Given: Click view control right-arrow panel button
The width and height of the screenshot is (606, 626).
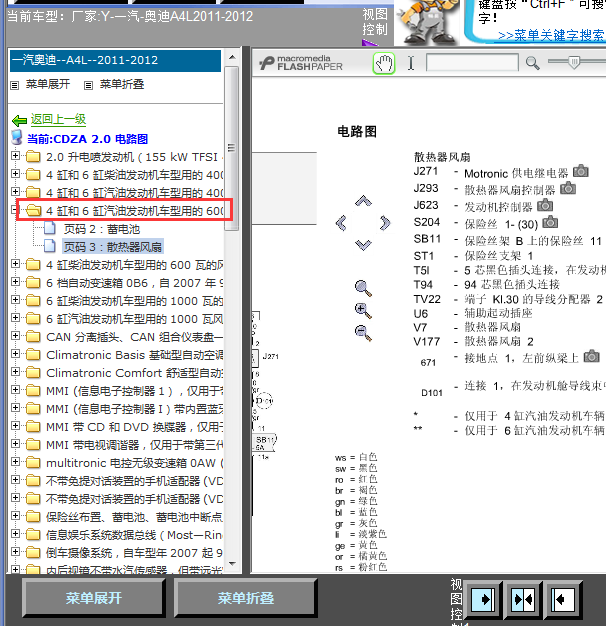Looking at the screenshot, I should click(483, 599).
